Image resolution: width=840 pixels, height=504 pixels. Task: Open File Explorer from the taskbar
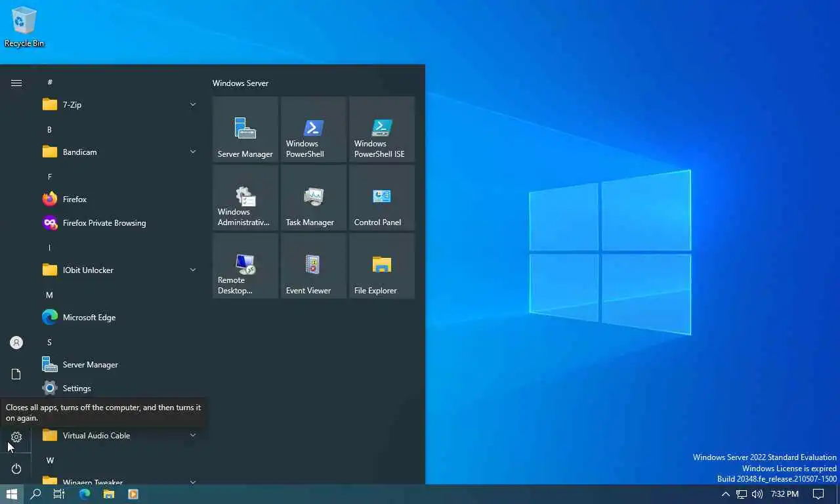pyautogui.click(x=108, y=494)
